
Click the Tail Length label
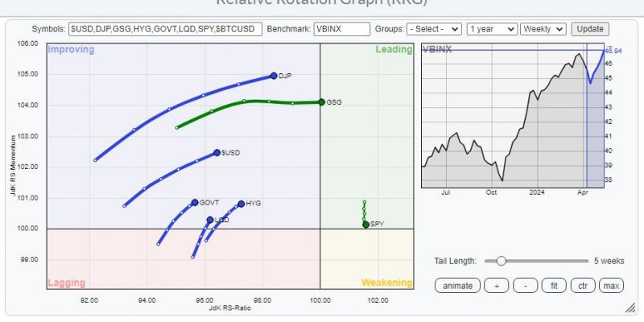(456, 261)
